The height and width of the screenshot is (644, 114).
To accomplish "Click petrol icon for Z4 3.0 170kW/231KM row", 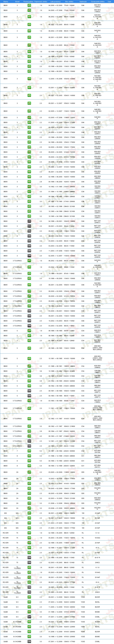I will coord(29,498).
